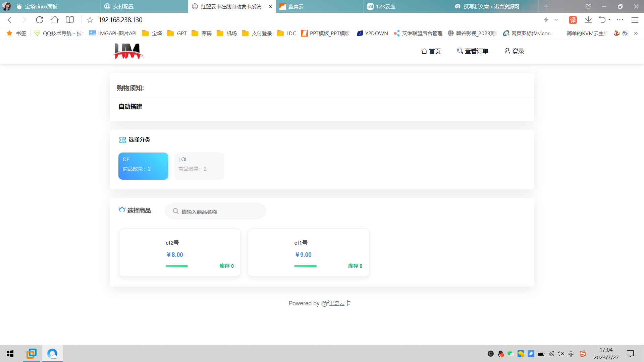Open the browser icon on the taskbar

coord(52,354)
